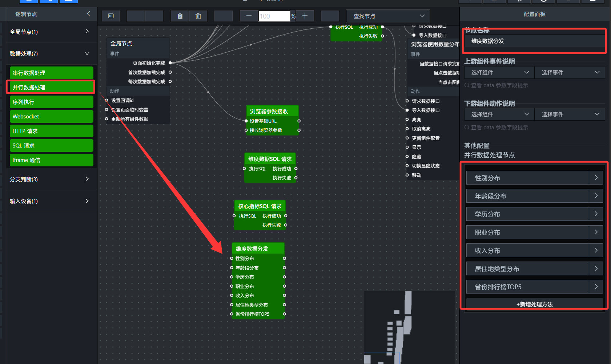Click the 学历分布 row in 维度数据分发 node

[x=258, y=277]
